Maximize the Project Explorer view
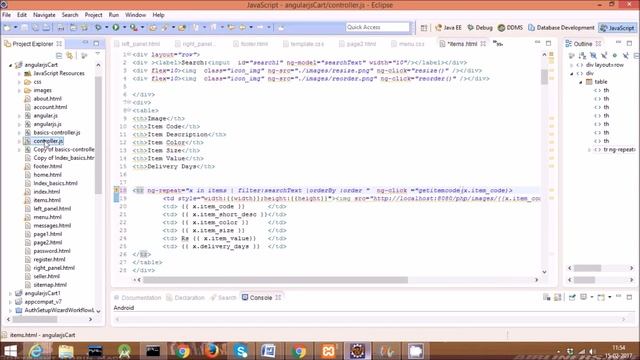 click(96, 43)
